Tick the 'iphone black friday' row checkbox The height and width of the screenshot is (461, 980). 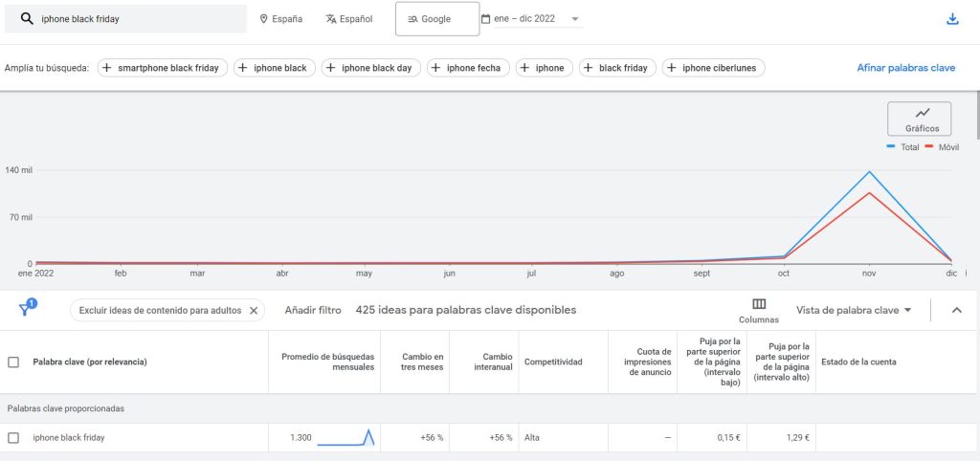coord(13,438)
